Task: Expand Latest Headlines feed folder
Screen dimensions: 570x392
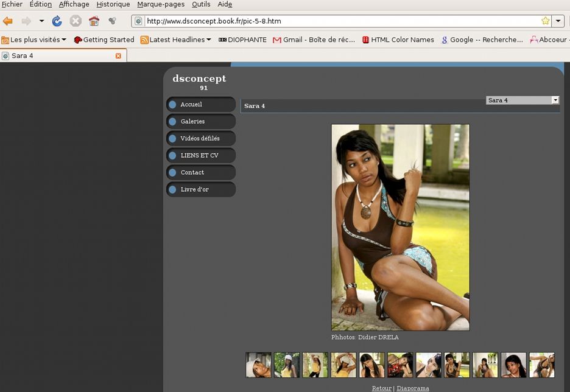Action: pyautogui.click(x=176, y=40)
